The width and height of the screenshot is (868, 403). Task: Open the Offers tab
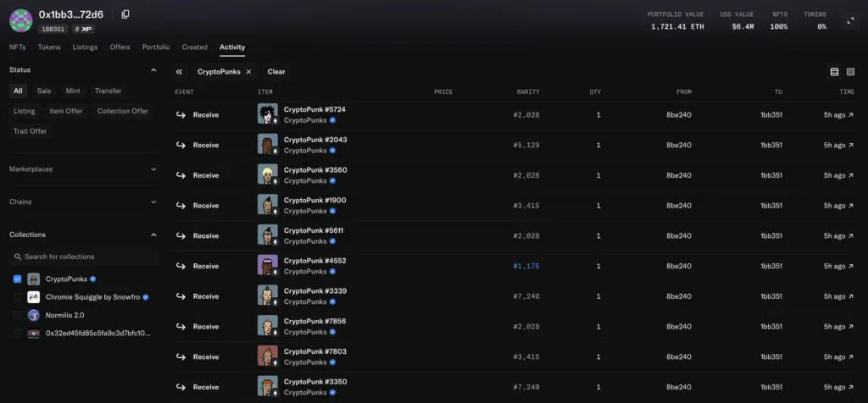120,47
